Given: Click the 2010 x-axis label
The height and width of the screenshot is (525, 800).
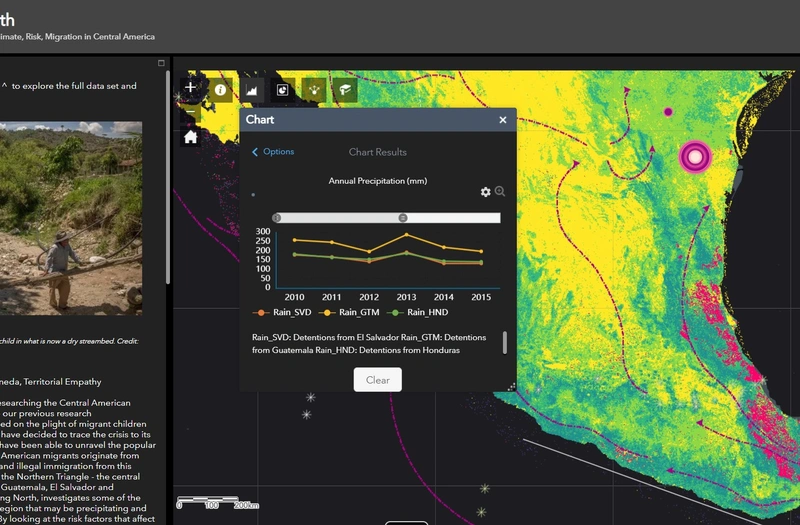Looking at the screenshot, I should [294, 297].
